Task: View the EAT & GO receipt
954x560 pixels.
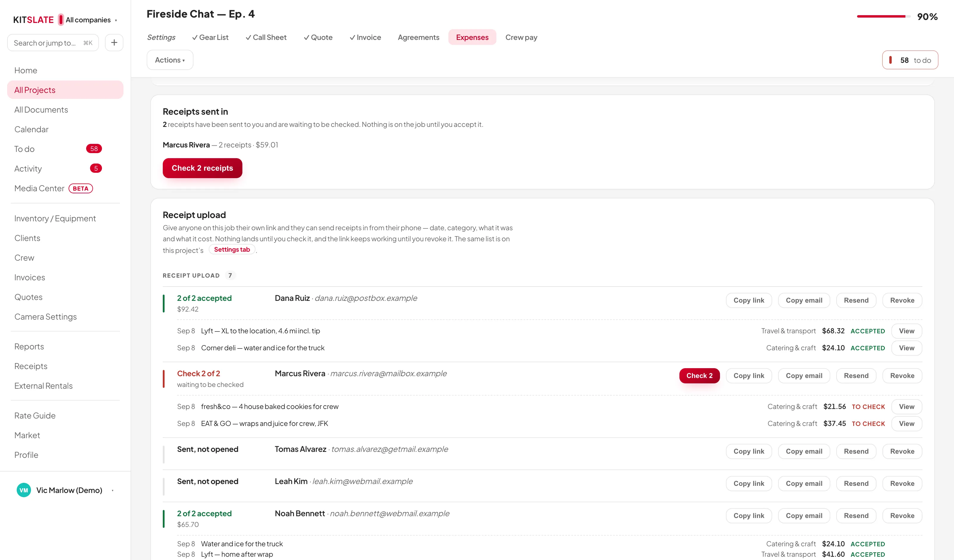Action: 906,423
